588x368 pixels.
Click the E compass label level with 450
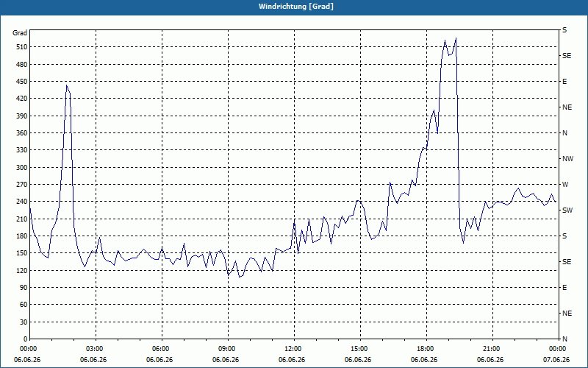point(564,82)
